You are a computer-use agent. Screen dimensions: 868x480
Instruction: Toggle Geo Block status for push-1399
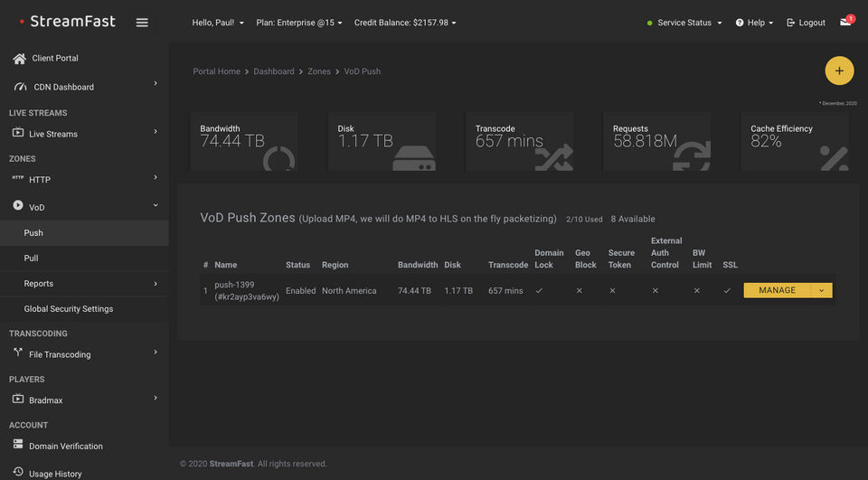coord(580,290)
